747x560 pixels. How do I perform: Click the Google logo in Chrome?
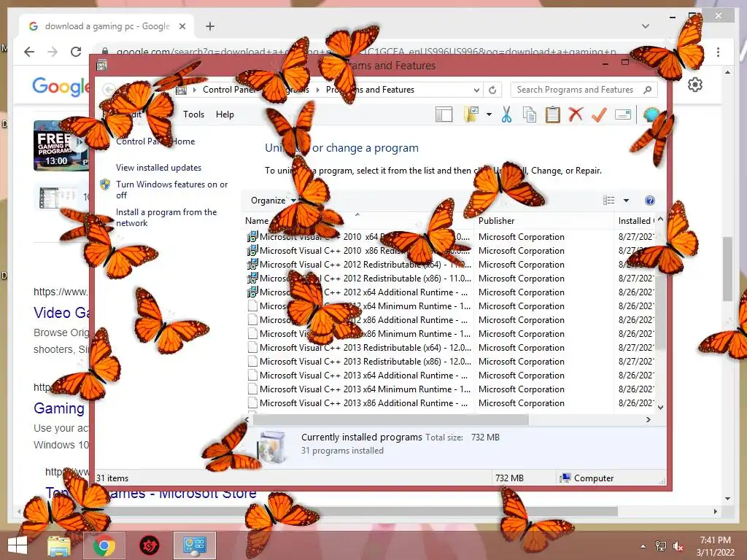pos(61,87)
